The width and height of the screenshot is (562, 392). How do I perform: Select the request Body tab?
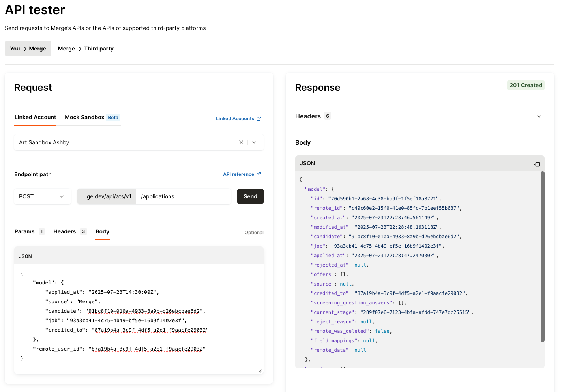102,231
